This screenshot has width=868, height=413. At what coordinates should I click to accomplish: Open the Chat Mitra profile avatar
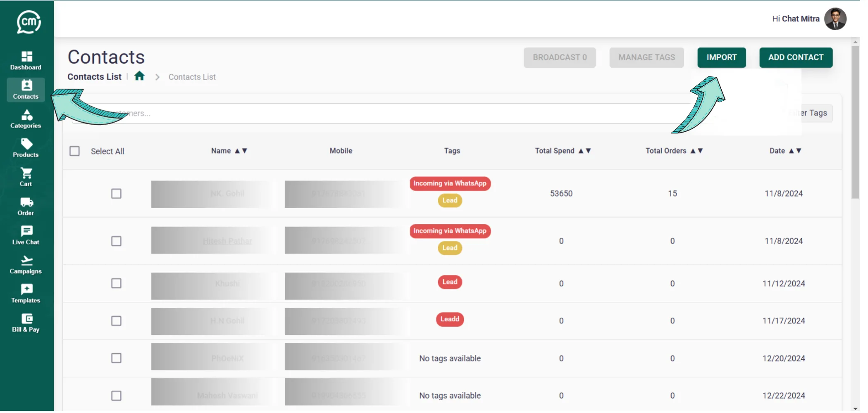pyautogui.click(x=835, y=19)
